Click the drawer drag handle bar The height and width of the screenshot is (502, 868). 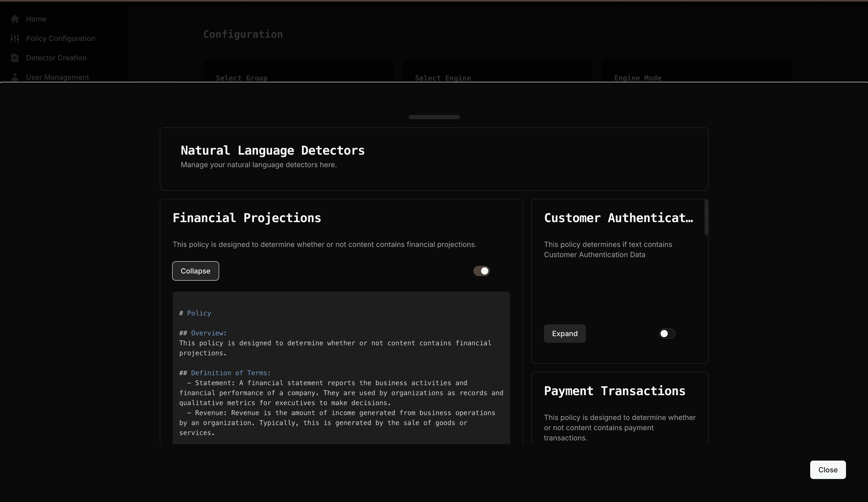tap(434, 117)
